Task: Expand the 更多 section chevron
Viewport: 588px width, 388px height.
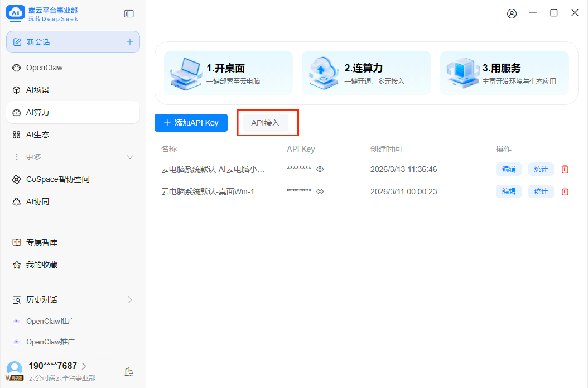Action: point(130,157)
